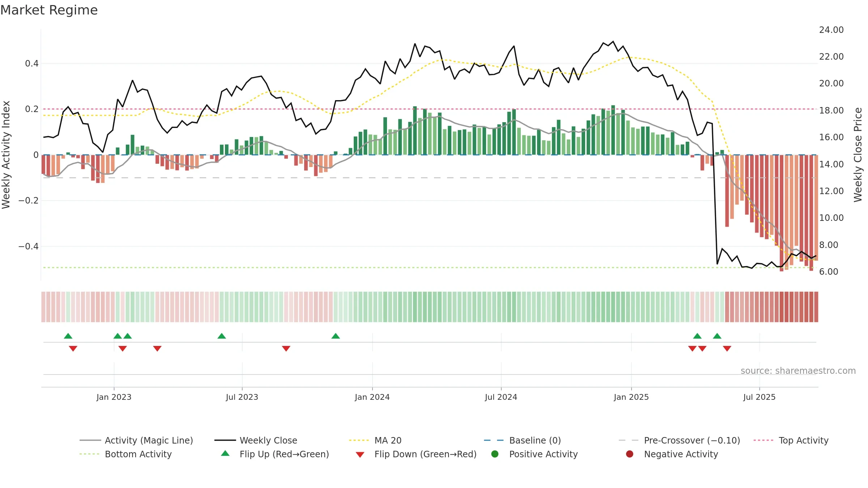Click the Weekly Close Price axis title

click(x=858, y=155)
